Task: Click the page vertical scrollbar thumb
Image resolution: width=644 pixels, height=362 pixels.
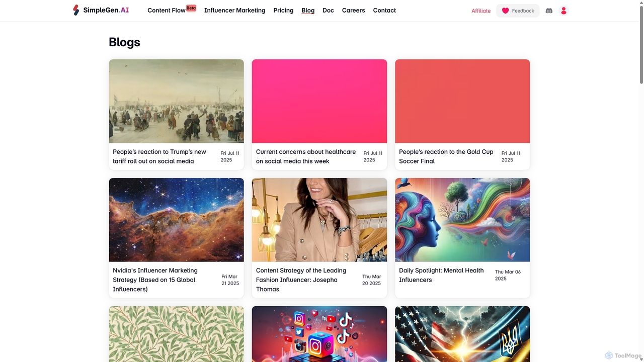Action: point(641,44)
